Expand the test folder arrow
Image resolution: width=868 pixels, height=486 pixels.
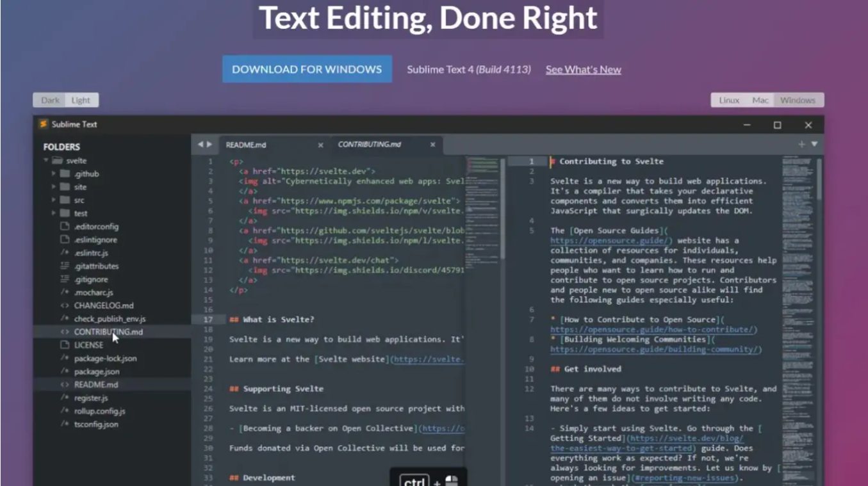tap(54, 213)
